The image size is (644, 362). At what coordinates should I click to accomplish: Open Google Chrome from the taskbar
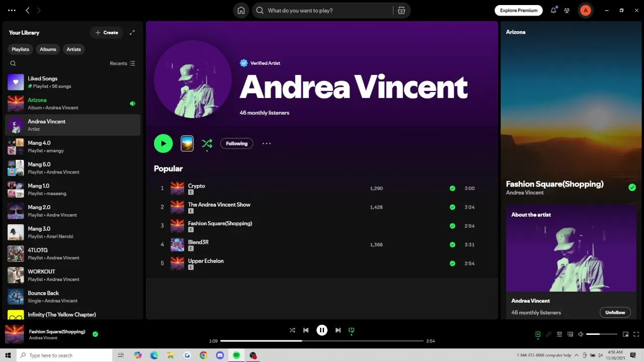click(x=203, y=355)
